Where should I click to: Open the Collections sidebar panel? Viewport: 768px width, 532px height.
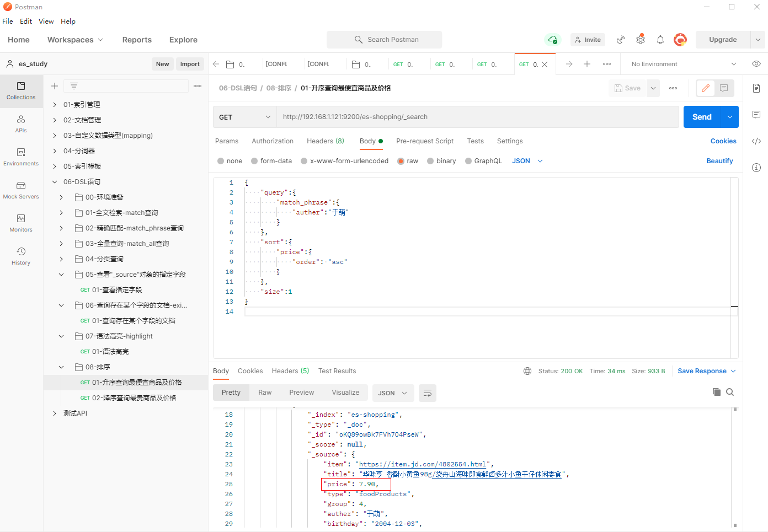pyautogui.click(x=21, y=90)
